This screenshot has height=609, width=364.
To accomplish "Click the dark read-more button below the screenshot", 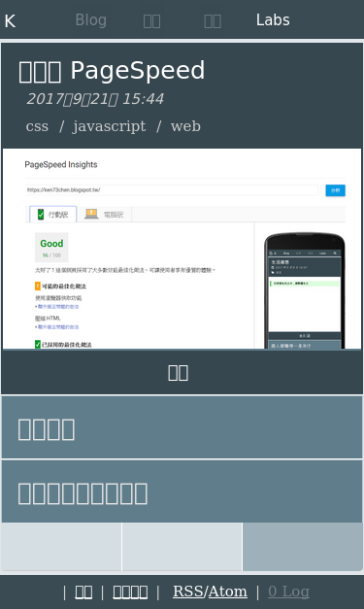I will 182,372.
